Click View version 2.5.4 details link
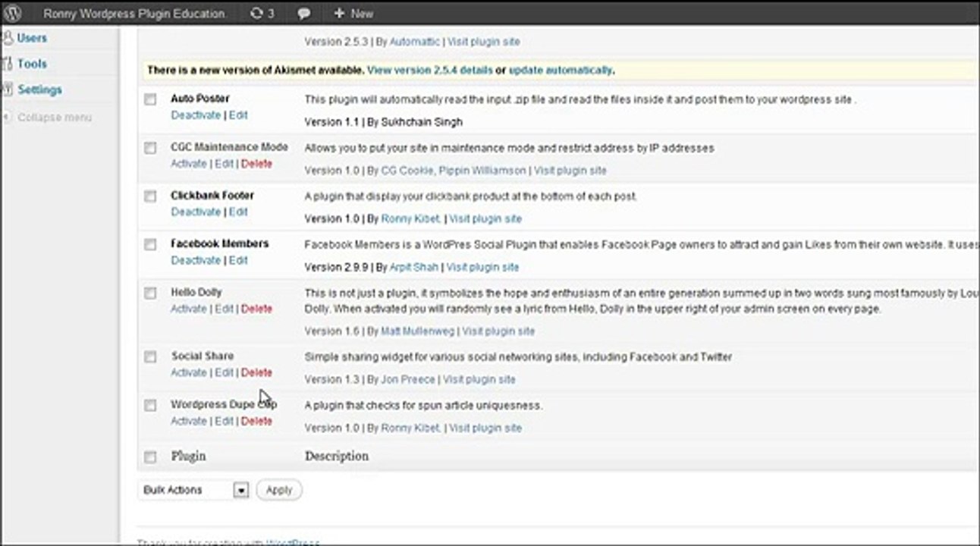This screenshot has width=980, height=546. [430, 70]
